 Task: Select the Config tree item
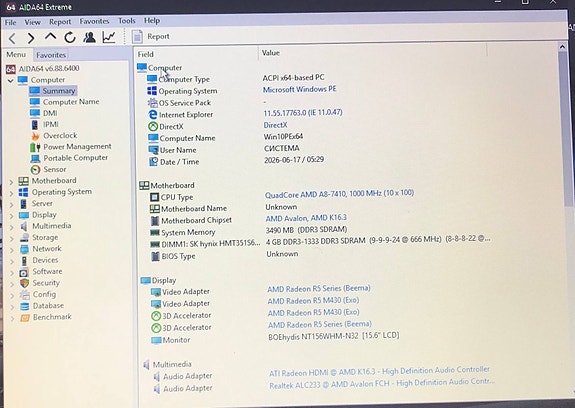click(44, 294)
